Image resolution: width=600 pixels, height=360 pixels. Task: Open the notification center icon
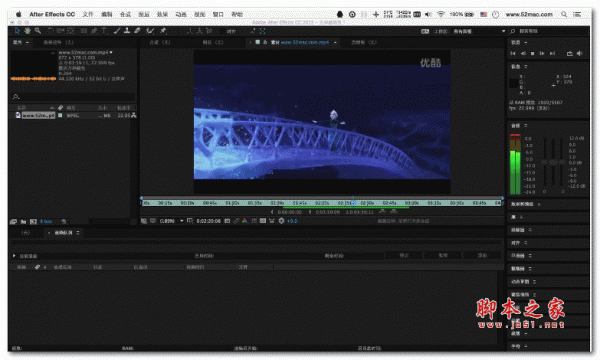click(x=577, y=15)
